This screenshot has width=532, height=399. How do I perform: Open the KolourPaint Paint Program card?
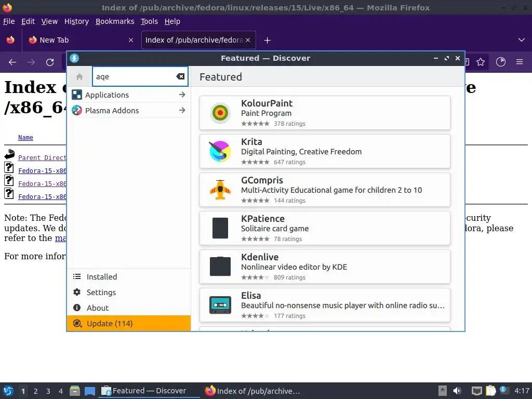click(325, 113)
